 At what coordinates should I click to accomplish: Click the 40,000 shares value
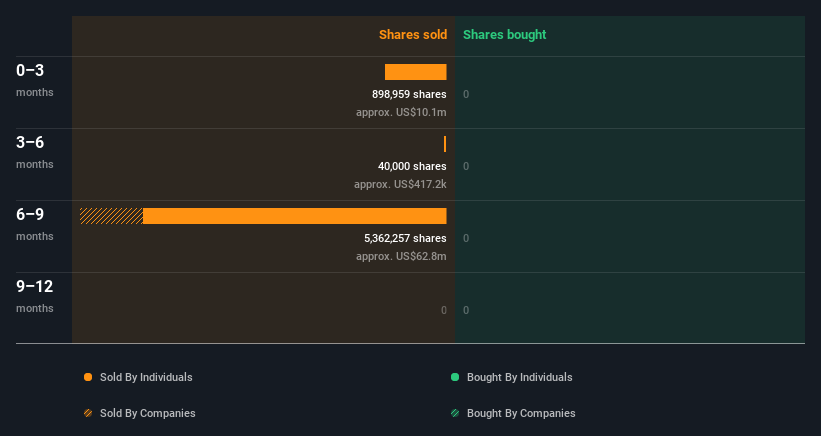(412, 166)
